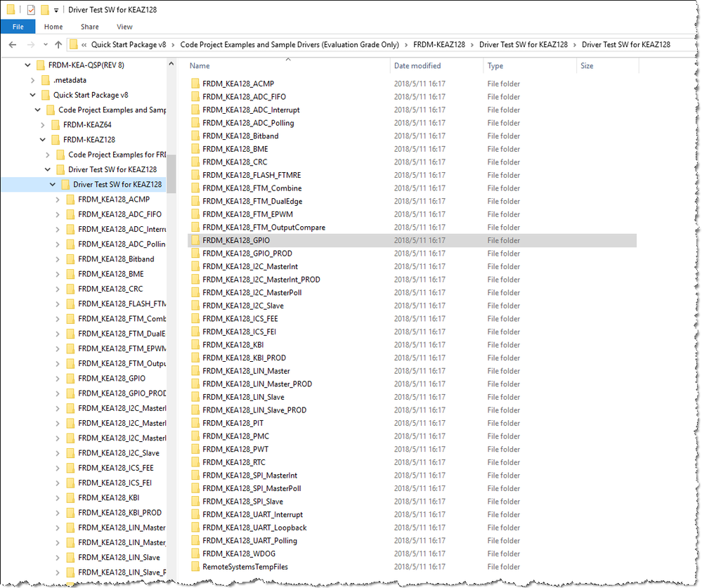Viewport: 702px width, 588px height.
Task: Click the first 'Driver Test SW for KEAZ128' breadcrumb
Action: click(523, 45)
